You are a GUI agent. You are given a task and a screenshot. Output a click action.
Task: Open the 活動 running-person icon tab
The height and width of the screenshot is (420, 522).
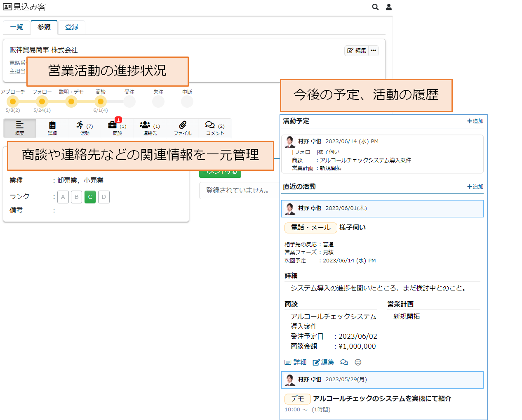(85, 128)
